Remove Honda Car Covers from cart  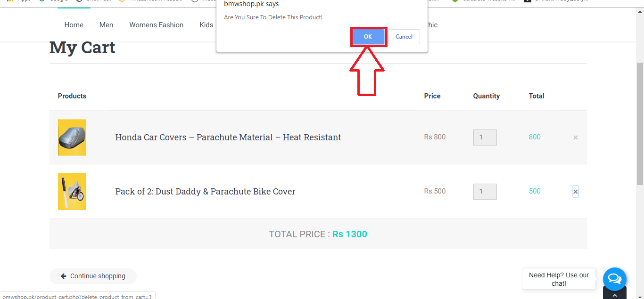tap(575, 137)
